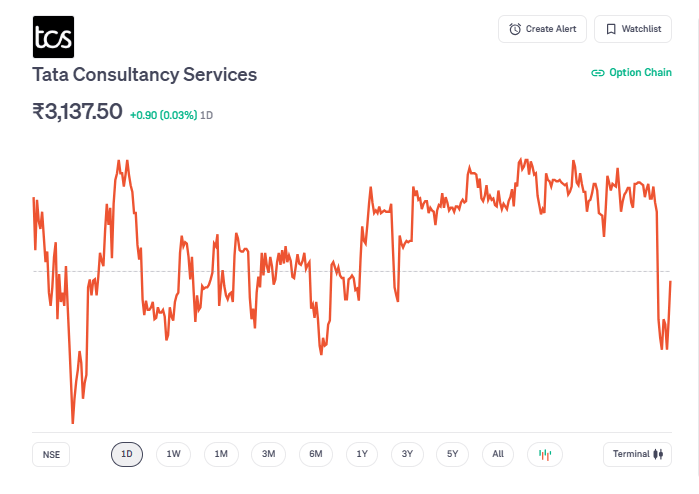
Task: Switch chart to 6M range
Action: [315, 454]
